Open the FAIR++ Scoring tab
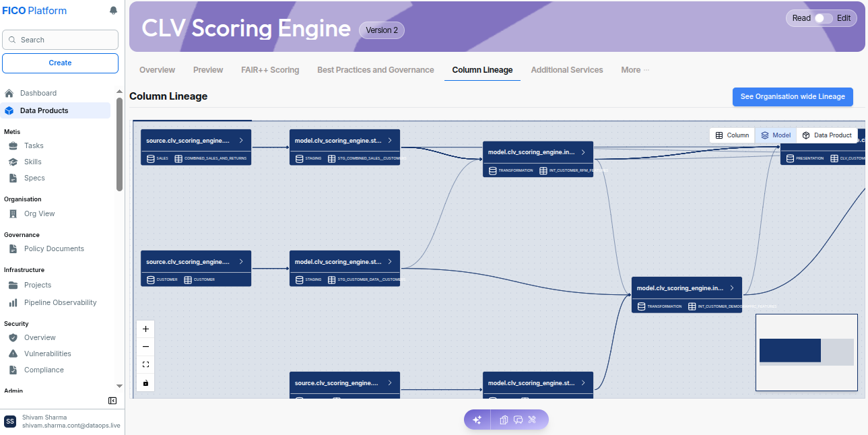 coord(270,70)
